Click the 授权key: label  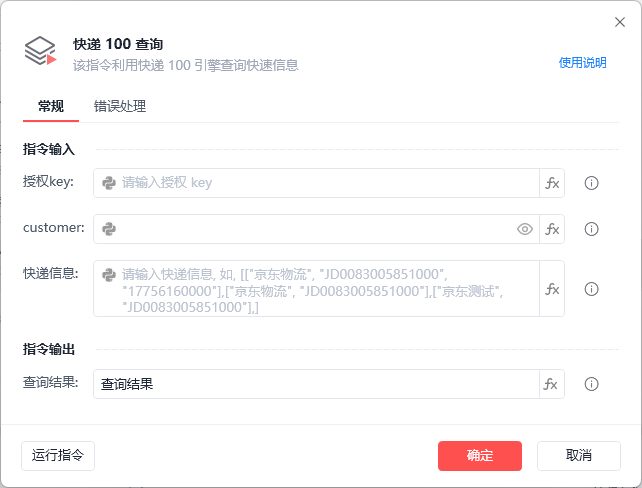[x=48, y=181]
